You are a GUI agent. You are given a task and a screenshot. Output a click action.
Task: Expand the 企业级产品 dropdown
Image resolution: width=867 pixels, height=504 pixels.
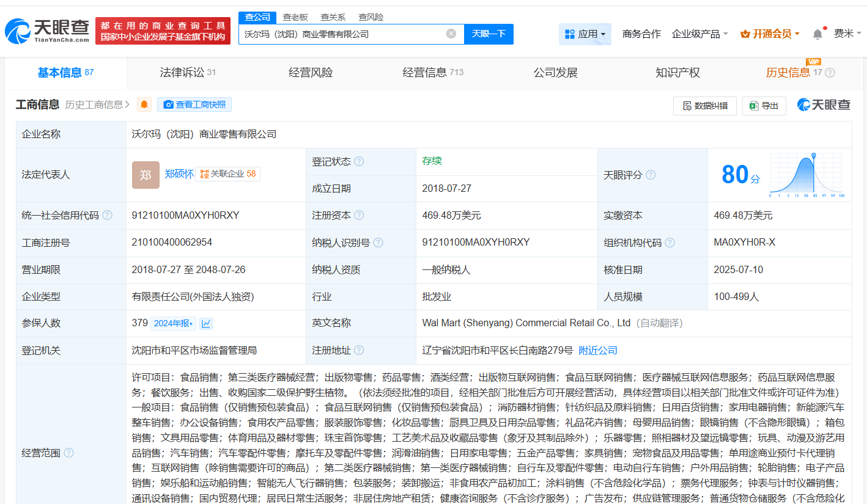[x=699, y=34]
